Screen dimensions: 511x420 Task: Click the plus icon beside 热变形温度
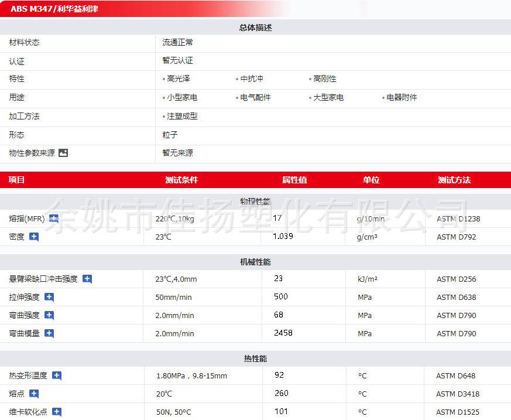[x=57, y=375]
